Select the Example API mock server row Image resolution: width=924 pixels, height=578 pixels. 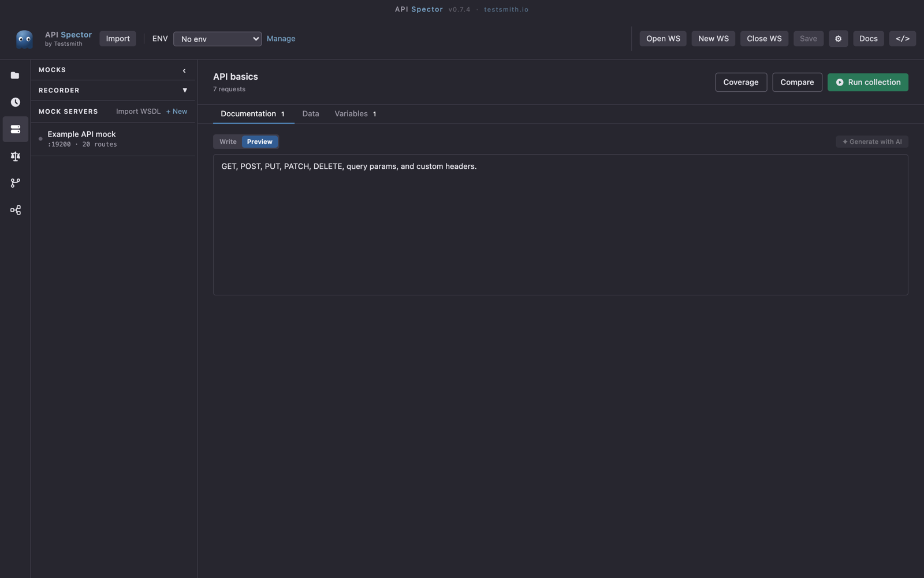(x=113, y=139)
